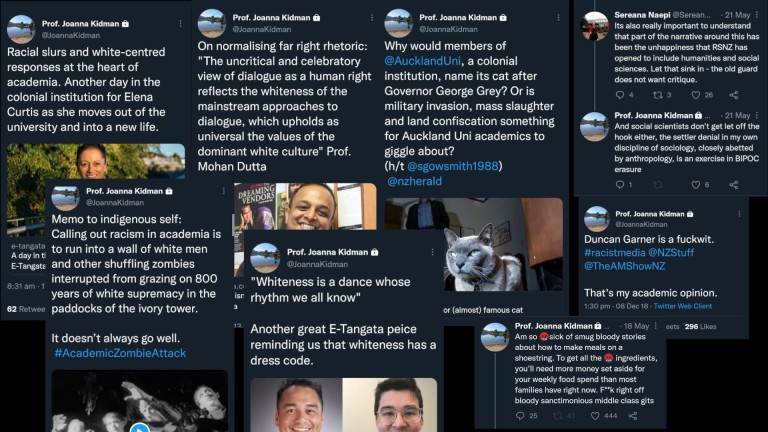Play the zombie video in Memo tweet

click(x=140, y=428)
